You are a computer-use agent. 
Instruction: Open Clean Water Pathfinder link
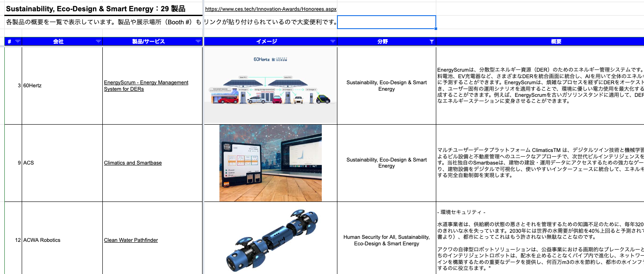[131, 240]
